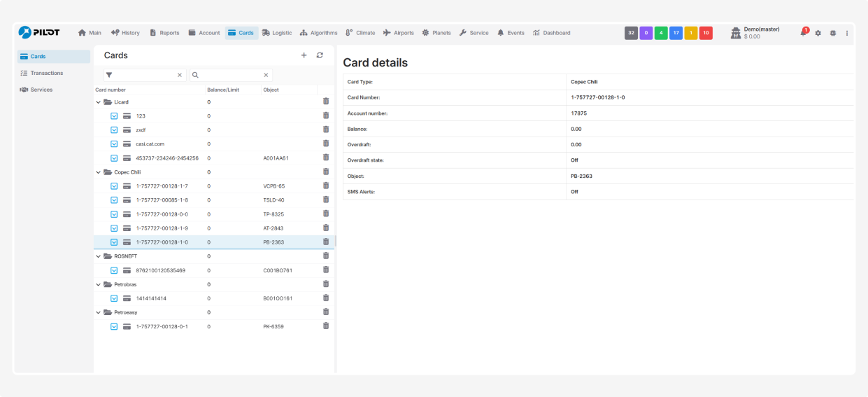Viewport: 868px width, 397px height.
Task: Collapse the Petroeasy group
Action: point(99,312)
